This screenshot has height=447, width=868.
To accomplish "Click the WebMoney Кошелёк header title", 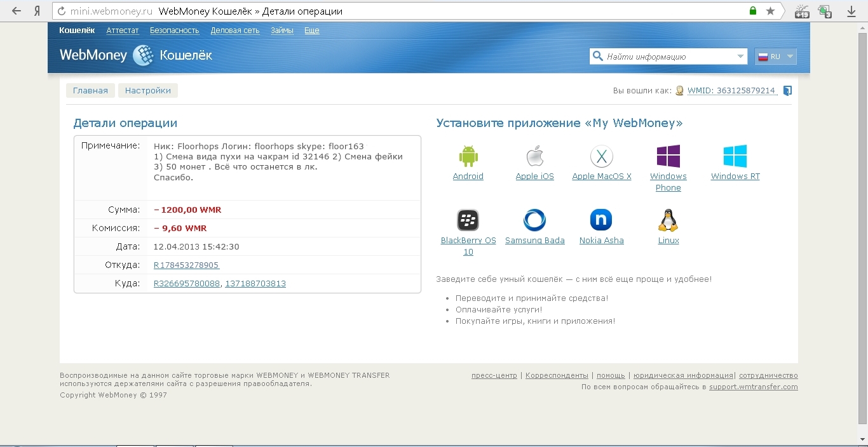I will [136, 55].
